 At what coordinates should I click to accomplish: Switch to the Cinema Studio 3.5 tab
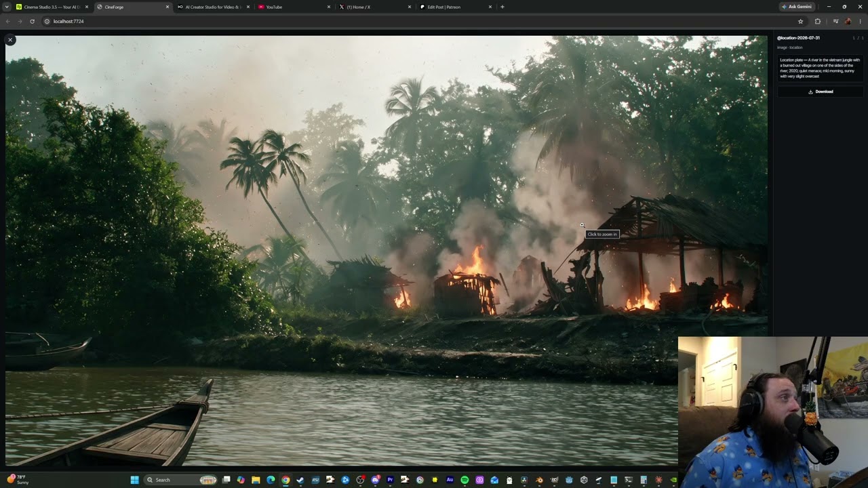tap(52, 7)
